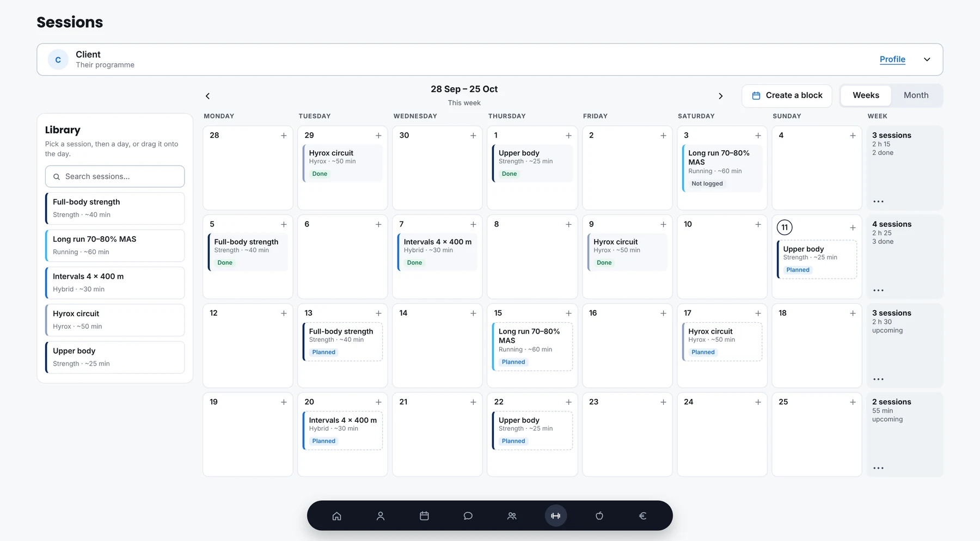This screenshot has width=980, height=541.
Task: Open more options for the 2 h 30 upcoming week
Action: (x=878, y=379)
